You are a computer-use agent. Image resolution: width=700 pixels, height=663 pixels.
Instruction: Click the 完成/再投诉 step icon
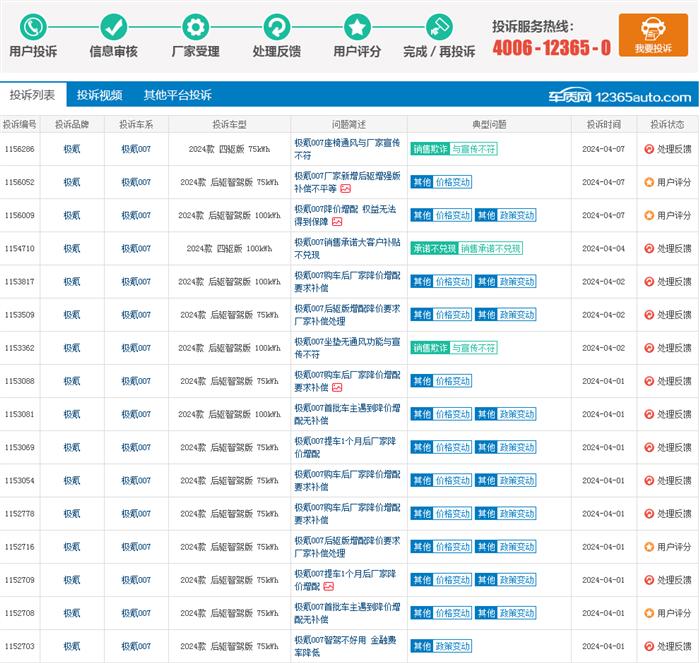tap(439, 26)
